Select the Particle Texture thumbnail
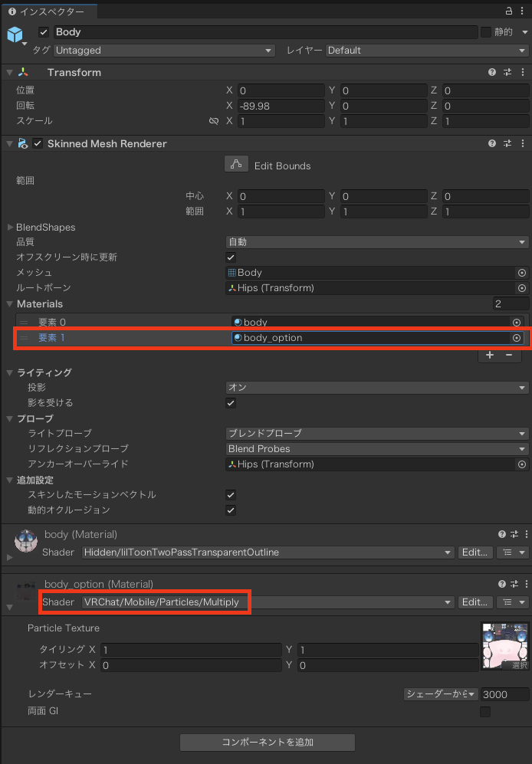Screen dimensions: 532x764 504,644
